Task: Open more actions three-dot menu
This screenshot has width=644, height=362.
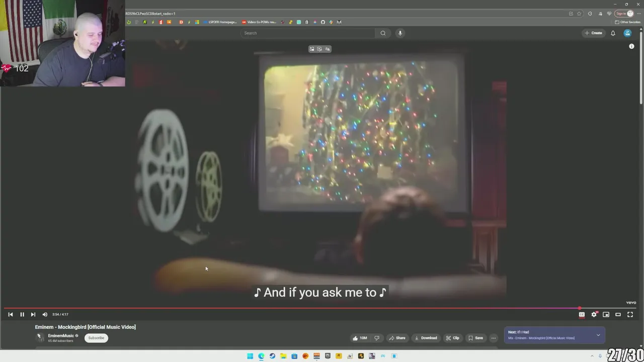Action: (x=494, y=338)
